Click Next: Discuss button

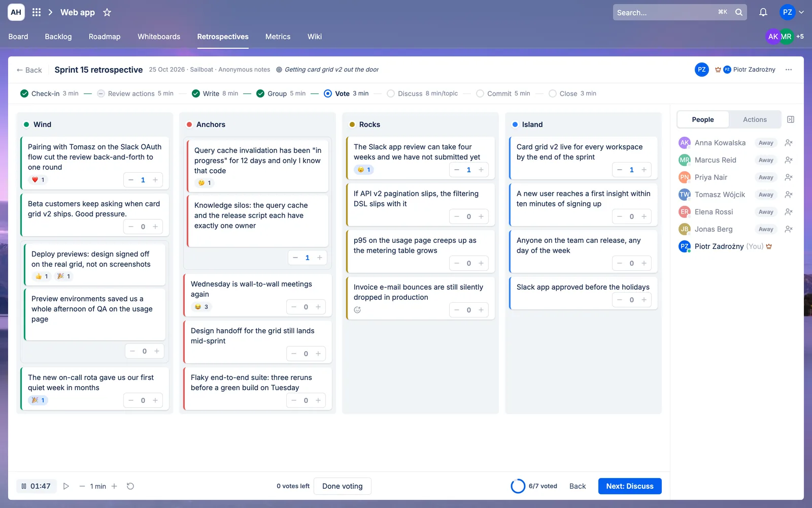pos(630,486)
